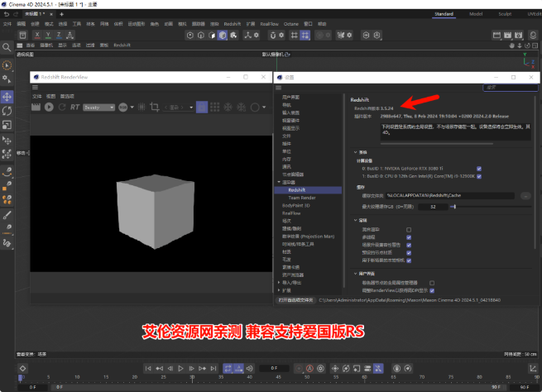Select Projection Man entry in the settings tree

pos(308,237)
